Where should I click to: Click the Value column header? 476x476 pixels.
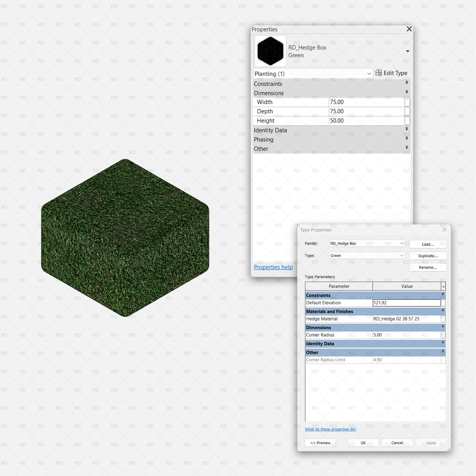(407, 286)
